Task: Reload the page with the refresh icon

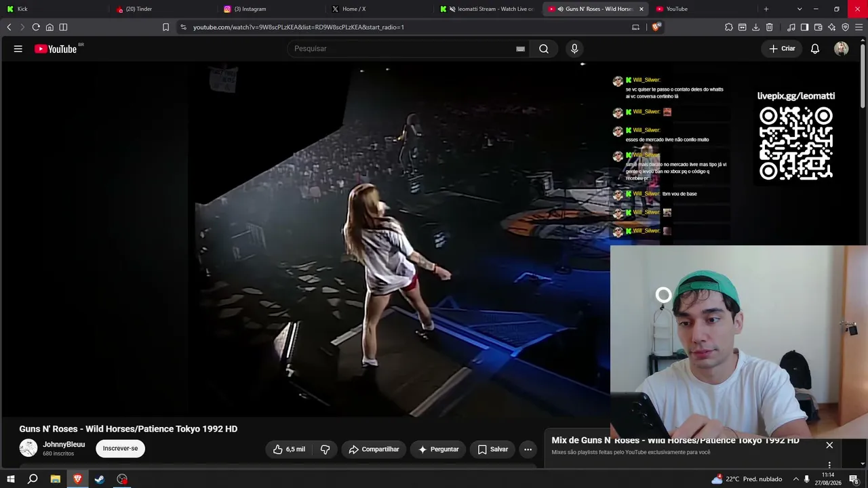Action: point(36,27)
